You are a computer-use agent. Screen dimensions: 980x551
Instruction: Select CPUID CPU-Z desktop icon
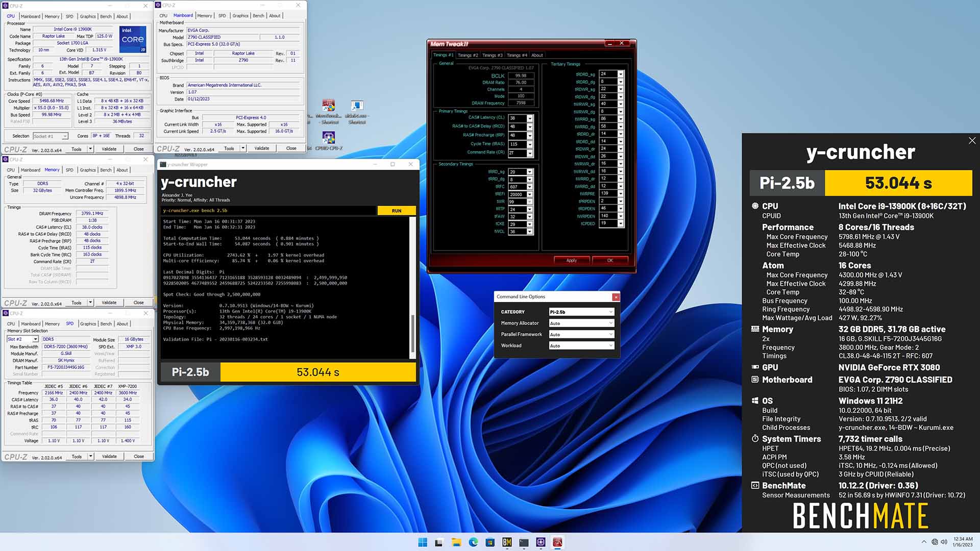329,141
